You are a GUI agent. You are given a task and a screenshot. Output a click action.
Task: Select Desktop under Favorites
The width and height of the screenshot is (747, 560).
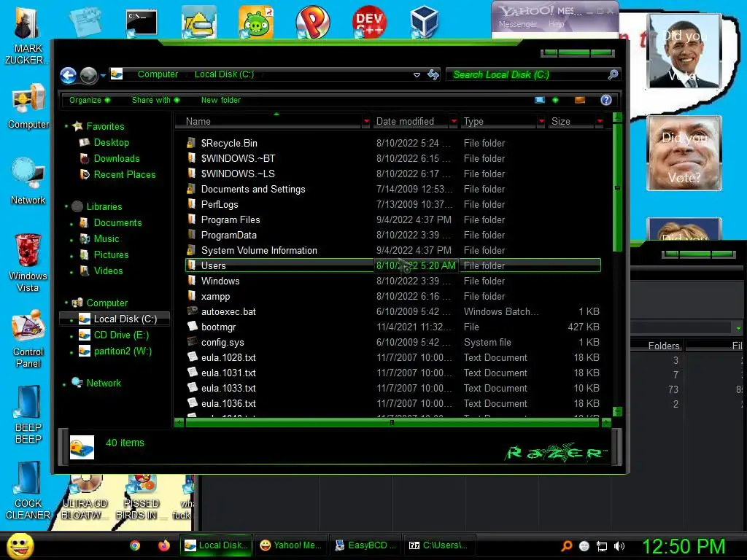click(111, 142)
